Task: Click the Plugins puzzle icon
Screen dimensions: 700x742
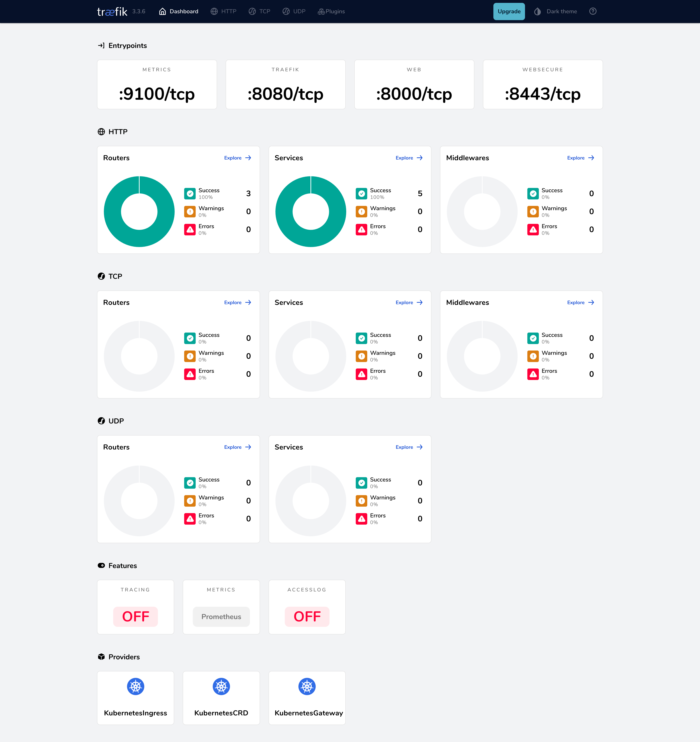Action: coord(320,11)
